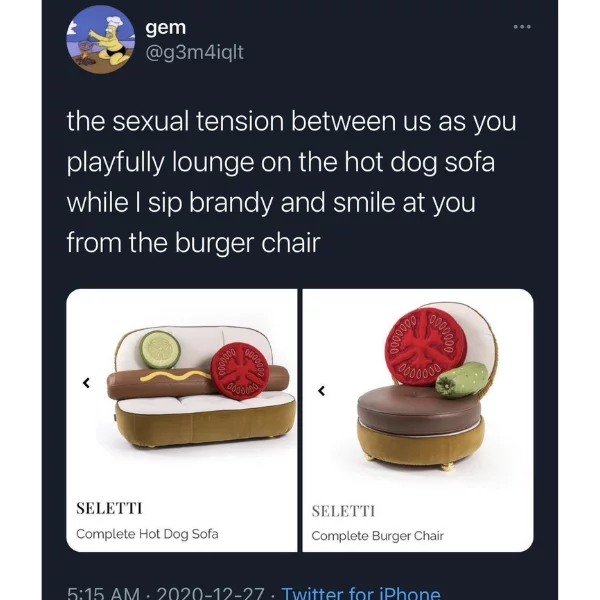Click the large tomato cushion on burger chair
Image resolution: width=600 pixels, height=600 pixels.
426,346
